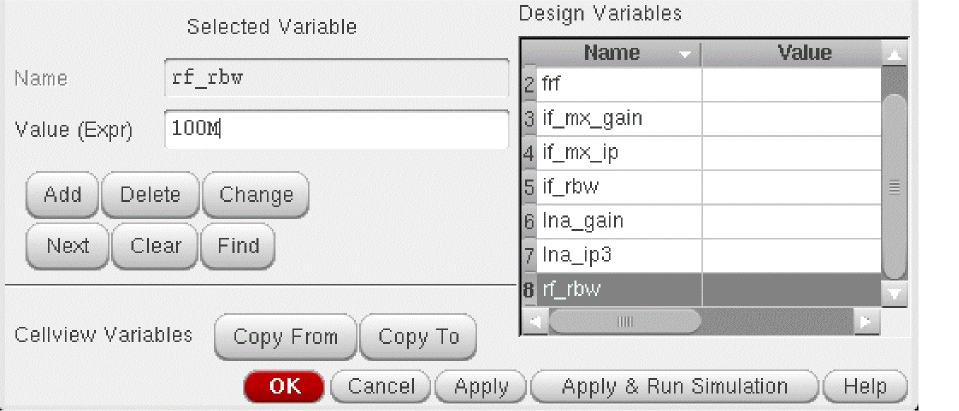
Task: Confirm with the red OK button
Action: [284, 386]
